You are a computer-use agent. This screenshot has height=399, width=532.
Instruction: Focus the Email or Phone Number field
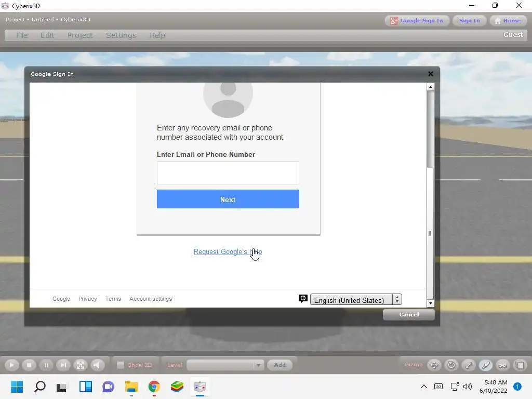tap(228, 173)
